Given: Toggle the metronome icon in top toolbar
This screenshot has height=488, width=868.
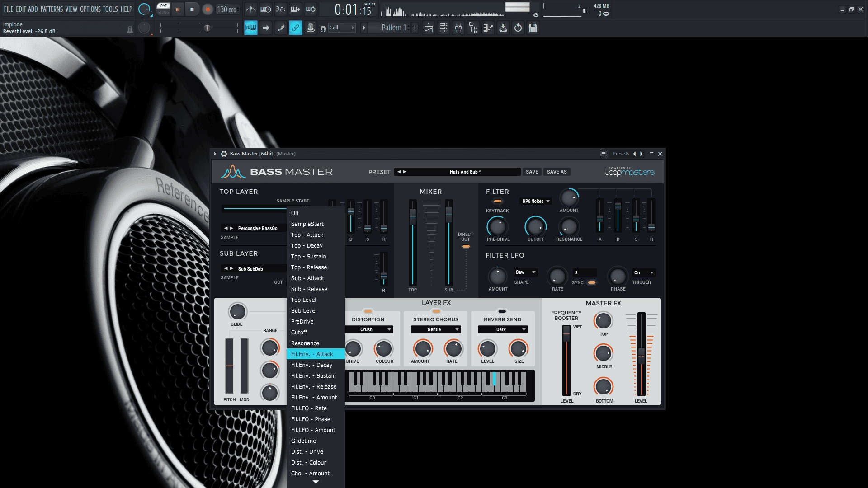Looking at the screenshot, I should [x=251, y=9].
